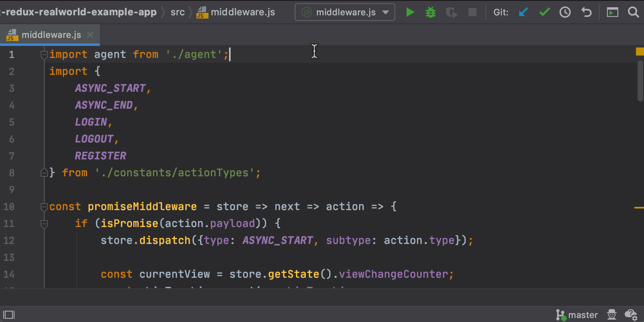Close the middleware.js editor tab
The width and height of the screenshot is (644, 322).
pos(91,35)
